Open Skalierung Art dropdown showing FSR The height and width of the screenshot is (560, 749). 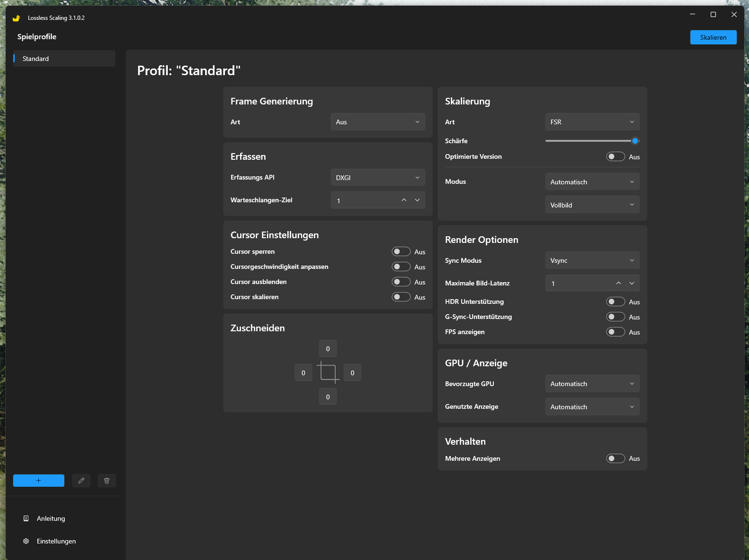point(593,122)
